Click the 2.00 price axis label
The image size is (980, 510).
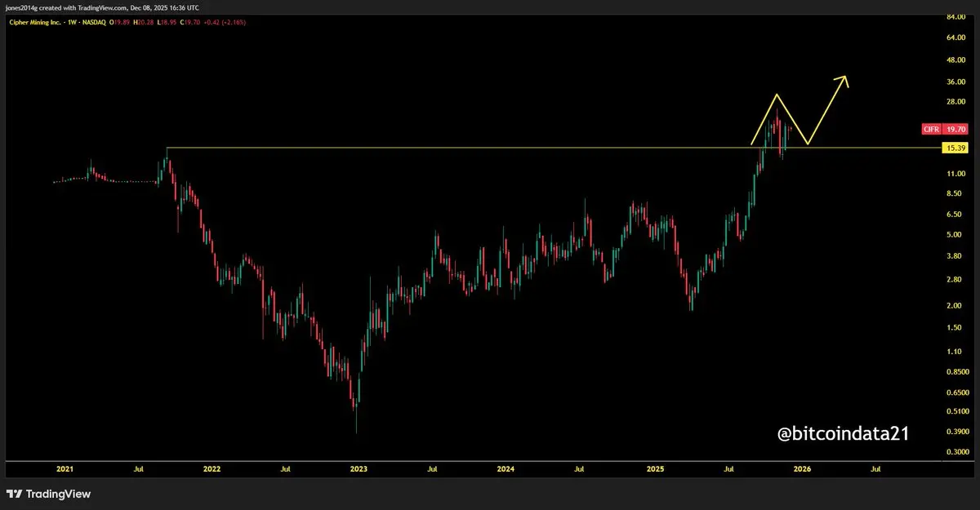point(955,306)
